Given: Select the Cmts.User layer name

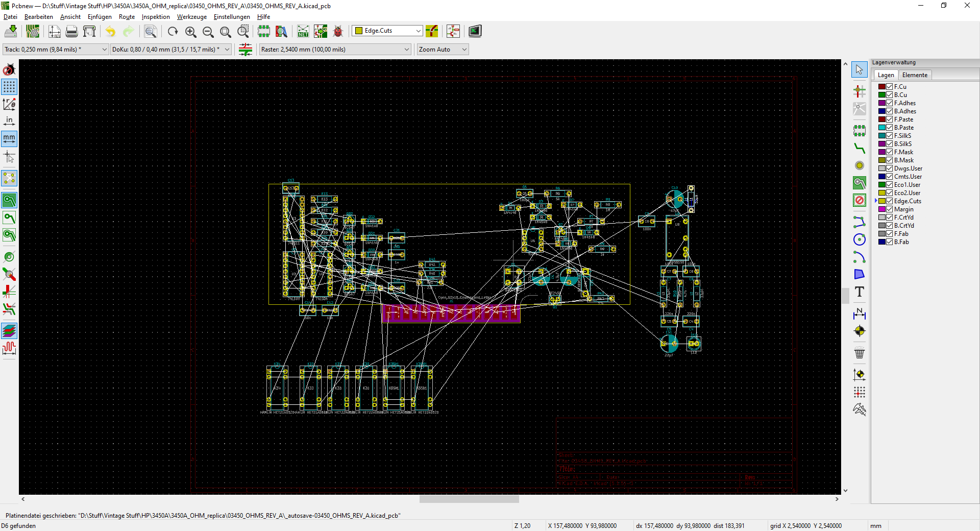Looking at the screenshot, I should pos(908,177).
